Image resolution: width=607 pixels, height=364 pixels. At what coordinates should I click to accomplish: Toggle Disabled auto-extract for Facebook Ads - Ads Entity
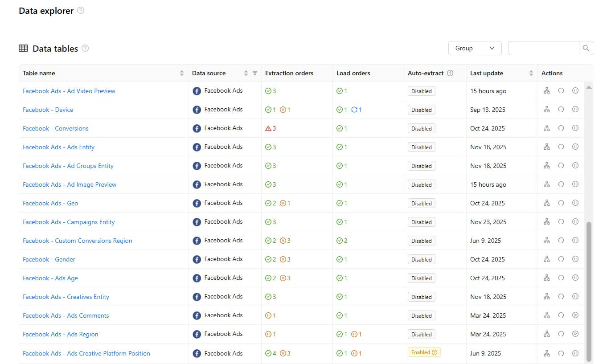pyautogui.click(x=421, y=147)
